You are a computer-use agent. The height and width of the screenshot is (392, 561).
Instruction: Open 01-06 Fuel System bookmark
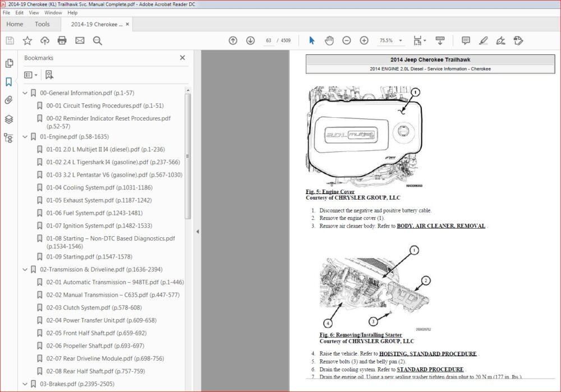pos(94,213)
